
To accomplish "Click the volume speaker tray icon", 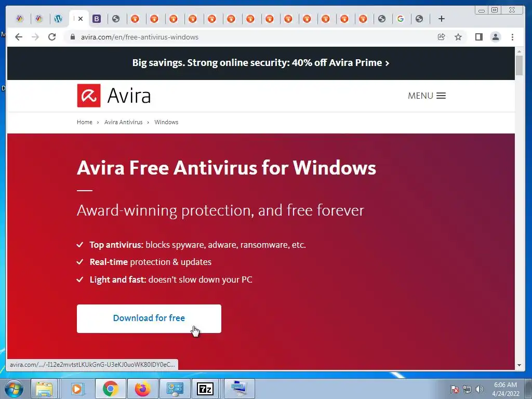I will coord(480,389).
